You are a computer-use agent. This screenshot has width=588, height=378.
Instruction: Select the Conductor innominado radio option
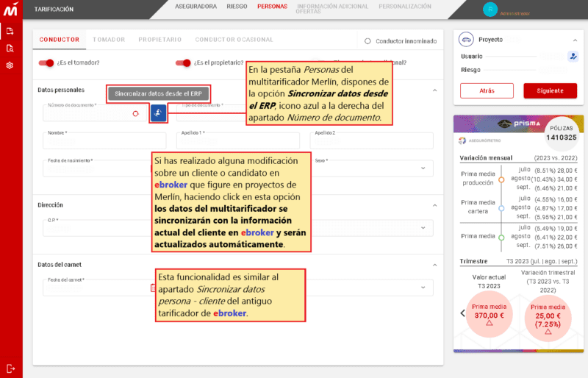[x=367, y=41]
